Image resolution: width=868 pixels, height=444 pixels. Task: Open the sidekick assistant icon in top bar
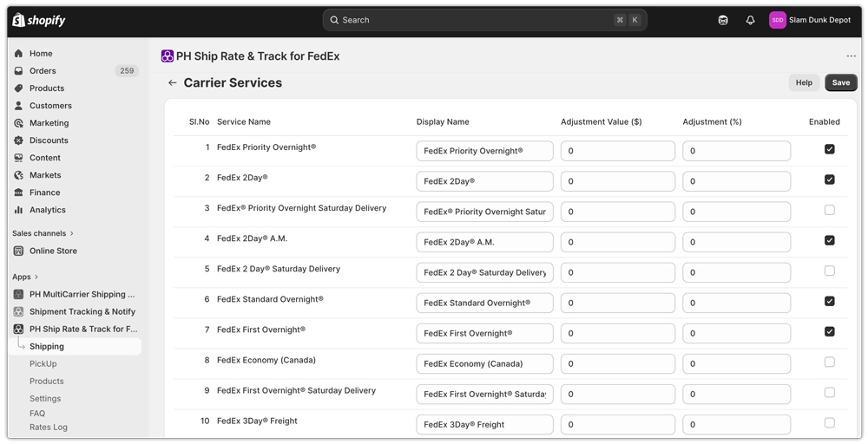tap(723, 20)
